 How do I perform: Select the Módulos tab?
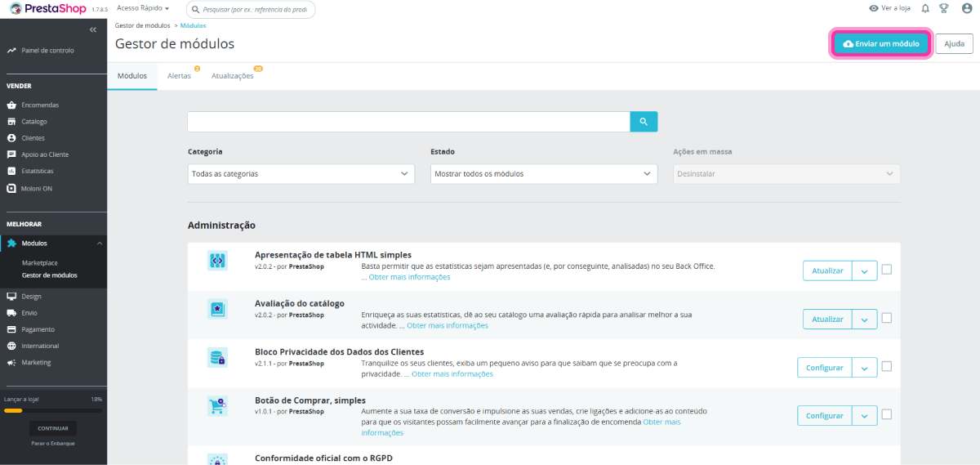[132, 76]
